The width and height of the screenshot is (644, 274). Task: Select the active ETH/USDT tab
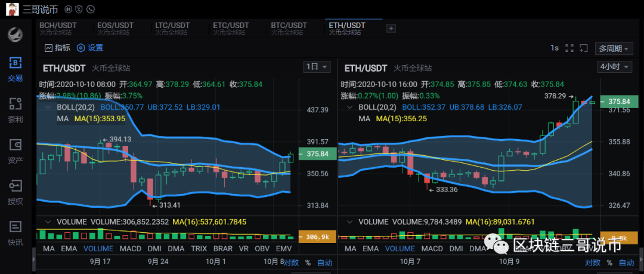coord(346,29)
